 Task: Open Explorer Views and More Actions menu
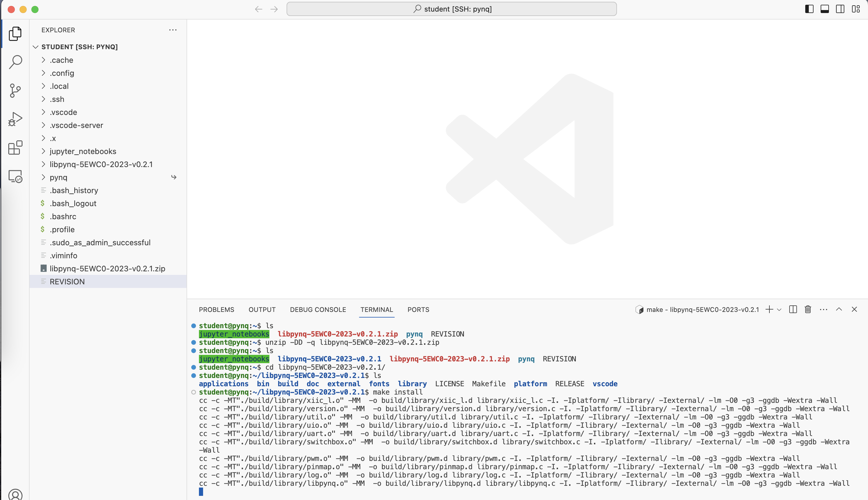tap(173, 30)
